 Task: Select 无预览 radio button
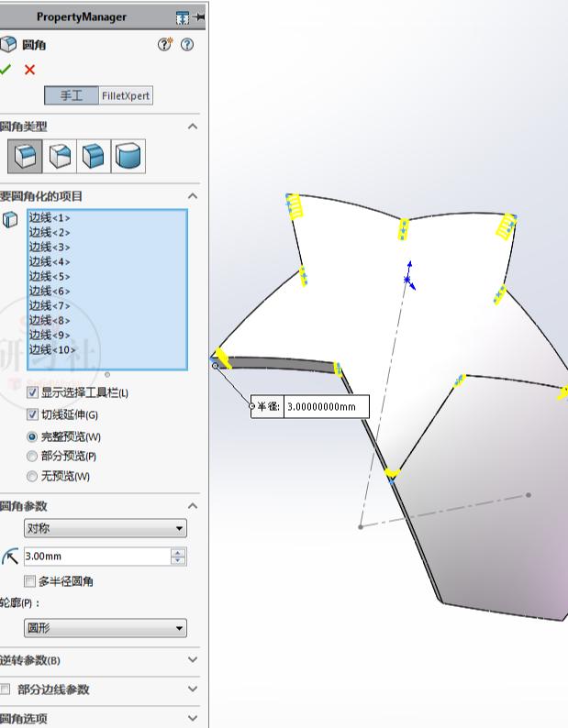click(32, 476)
